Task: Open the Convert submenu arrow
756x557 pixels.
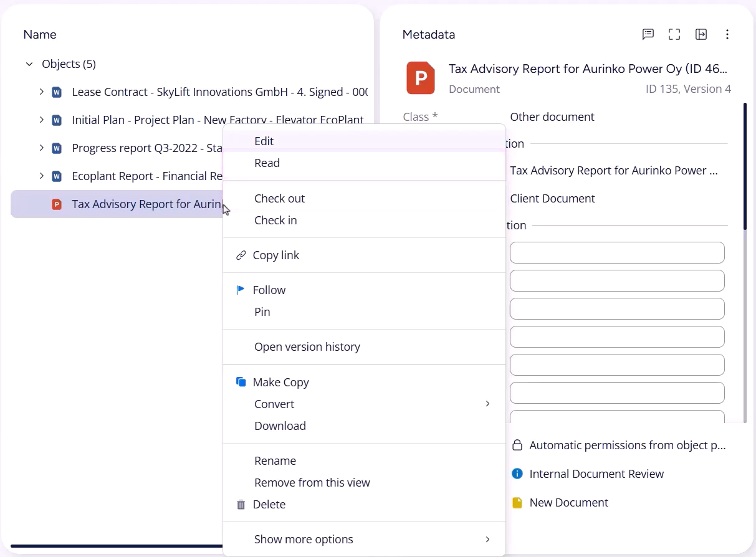Action: pyautogui.click(x=487, y=404)
